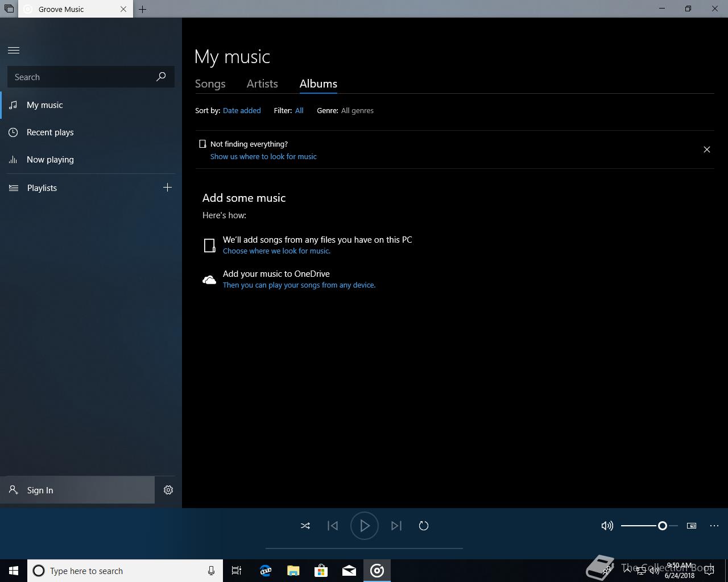This screenshot has height=582, width=728.
Task: Go to Now playing
Action: point(91,160)
